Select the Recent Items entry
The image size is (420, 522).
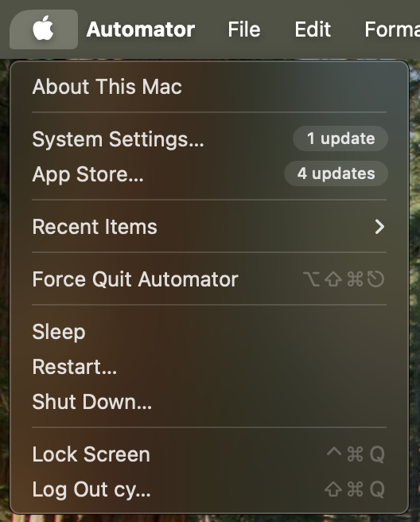tap(209, 227)
